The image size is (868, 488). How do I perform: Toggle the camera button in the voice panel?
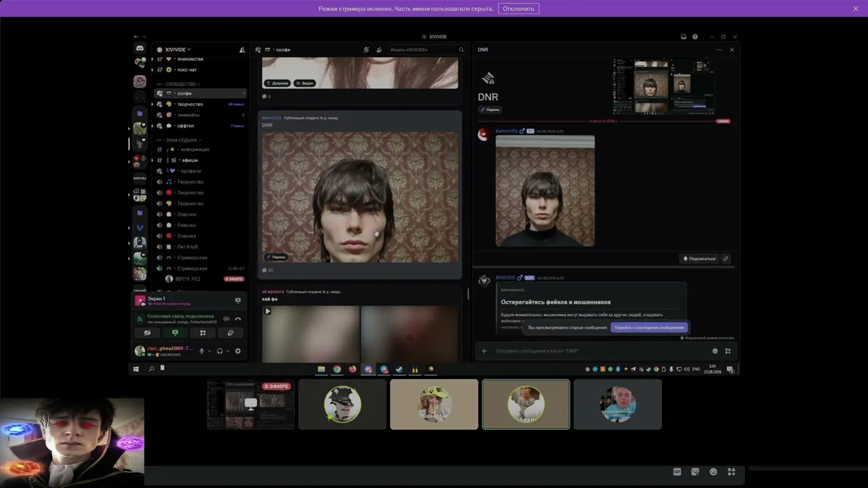click(x=147, y=333)
